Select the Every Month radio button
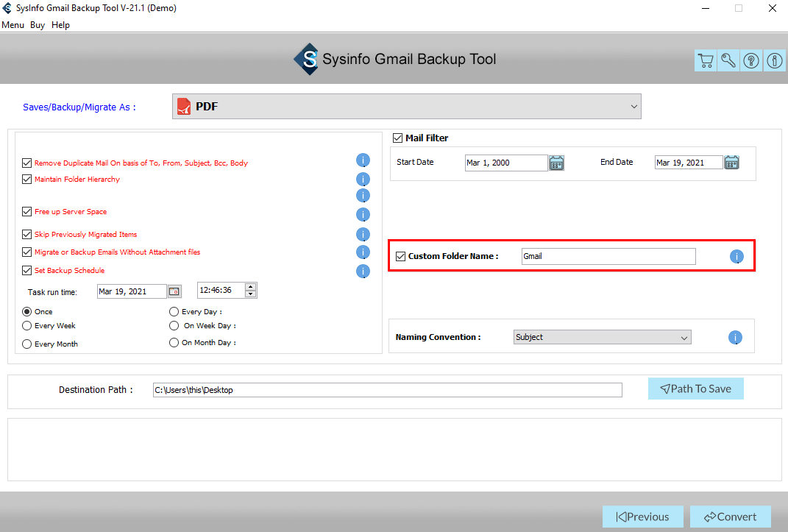788x532 pixels. click(26, 344)
